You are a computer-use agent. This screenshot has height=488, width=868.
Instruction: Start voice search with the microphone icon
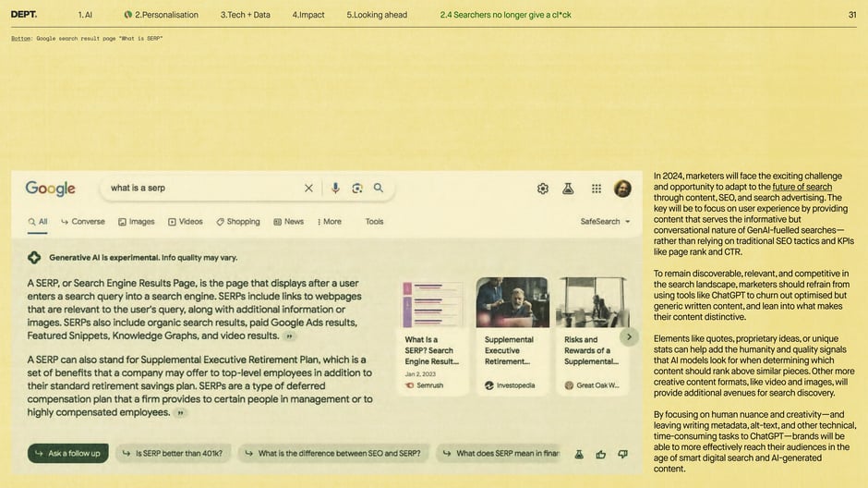coord(335,189)
